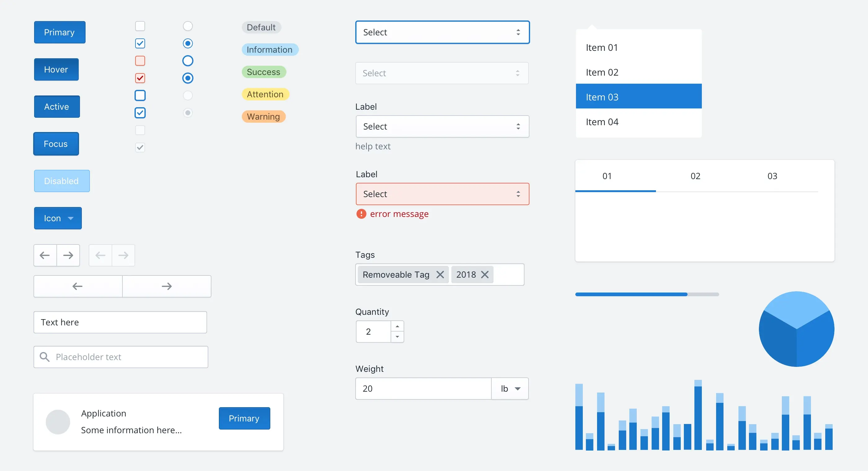This screenshot has width=868, height=471.
Task: Open the first Select dropdown
Action: [442, 32]
